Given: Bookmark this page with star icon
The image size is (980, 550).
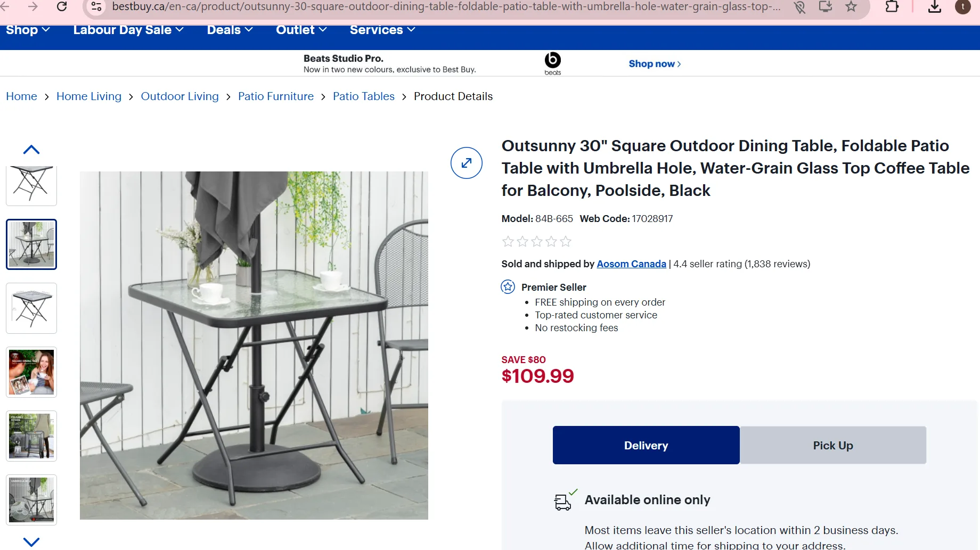Looking at the screenshot, I should tap(851, 6).
